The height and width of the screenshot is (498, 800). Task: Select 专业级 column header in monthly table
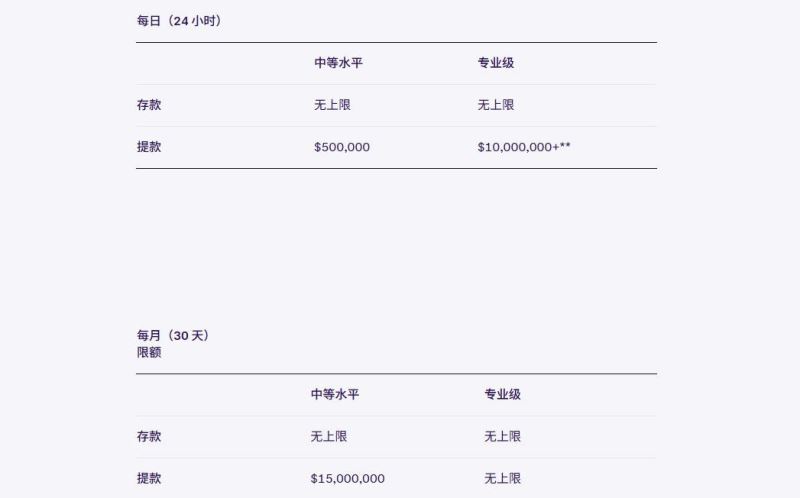(503, 395)
